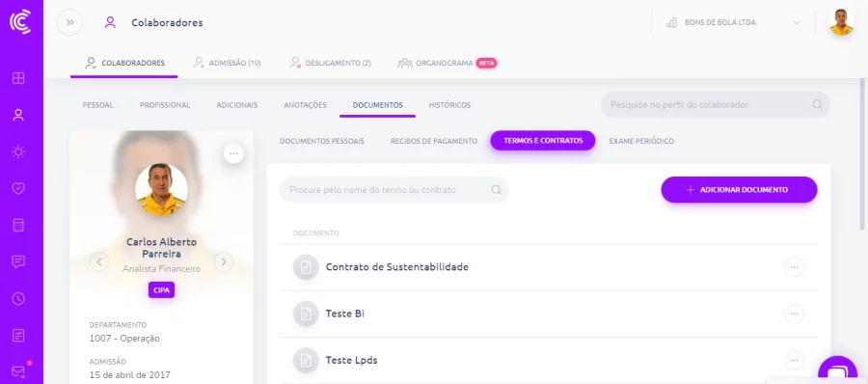Expand the sidebar with double-chevron button

tap(69, 23)
